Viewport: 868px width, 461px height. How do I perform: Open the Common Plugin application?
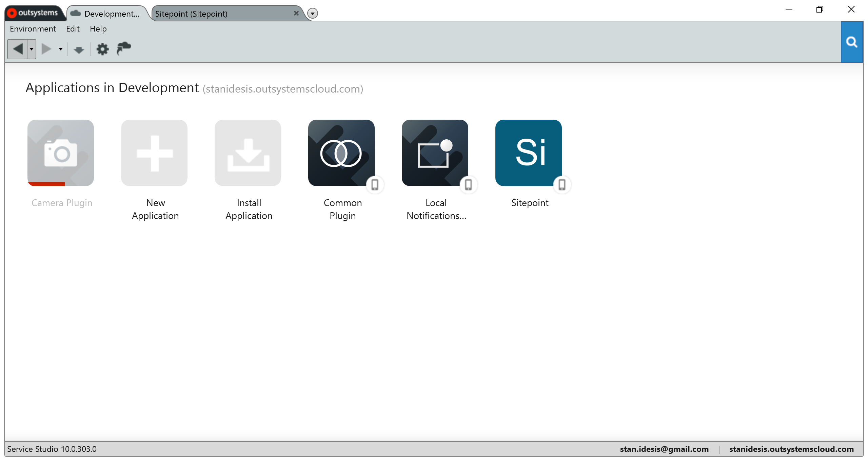coord(341,153)
